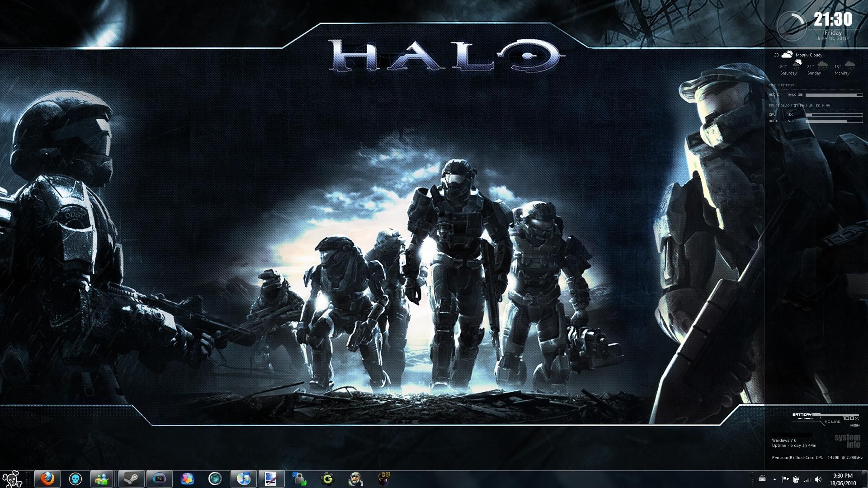Click the HDD C usage bar
This screenshot has height=488, width=868.
[834, 95]
